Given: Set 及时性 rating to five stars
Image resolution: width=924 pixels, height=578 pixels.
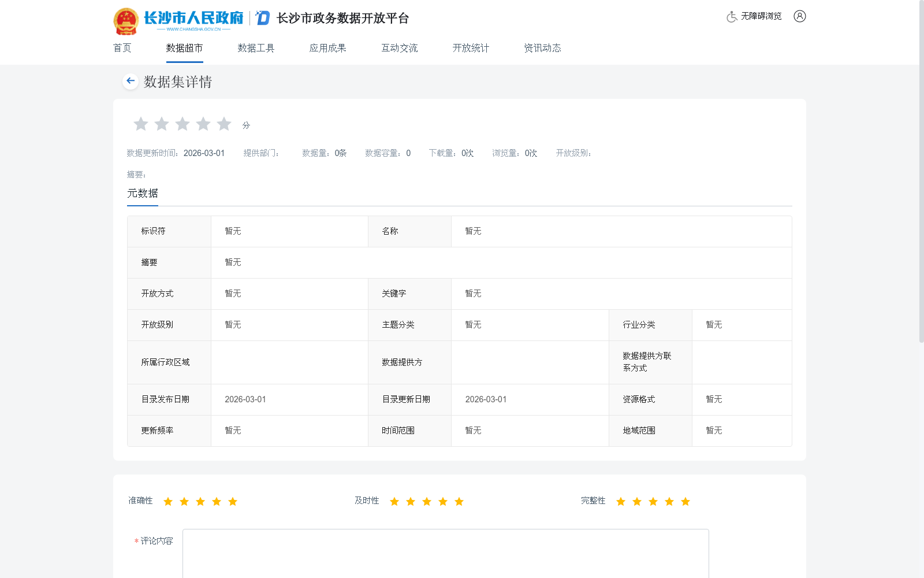Looking at the screenshot, I should [x=459, y=501].
